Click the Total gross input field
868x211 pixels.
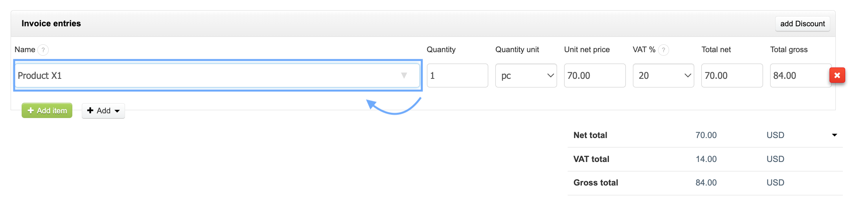click(800, 75)
